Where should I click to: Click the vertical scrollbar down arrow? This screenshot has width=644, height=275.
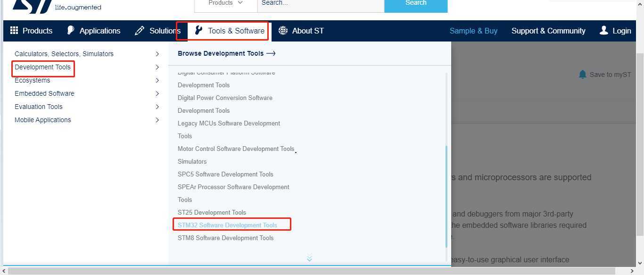coord(640,263)
